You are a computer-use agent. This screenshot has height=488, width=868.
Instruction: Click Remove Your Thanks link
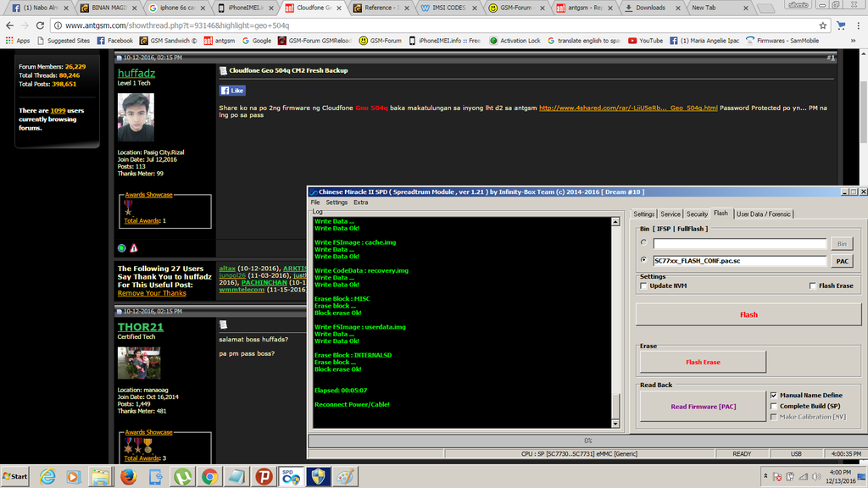pyautogui.click(x=152, y=293)
